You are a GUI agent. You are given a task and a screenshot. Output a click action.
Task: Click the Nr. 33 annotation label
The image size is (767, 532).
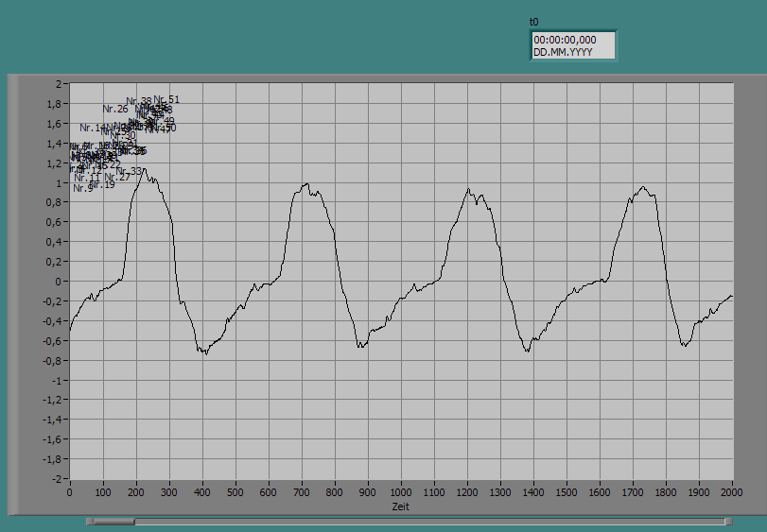click(129, 171)
